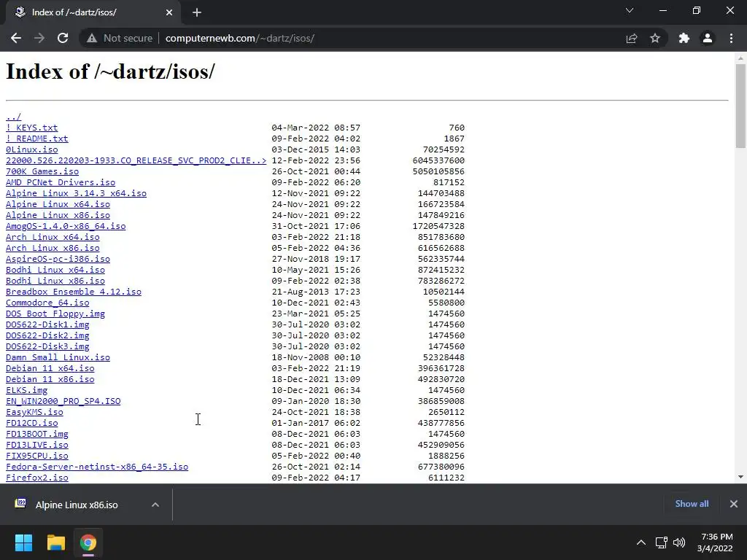Open the network icon in system tray
This screenshot has height=560, width=747.
[661, 542]
